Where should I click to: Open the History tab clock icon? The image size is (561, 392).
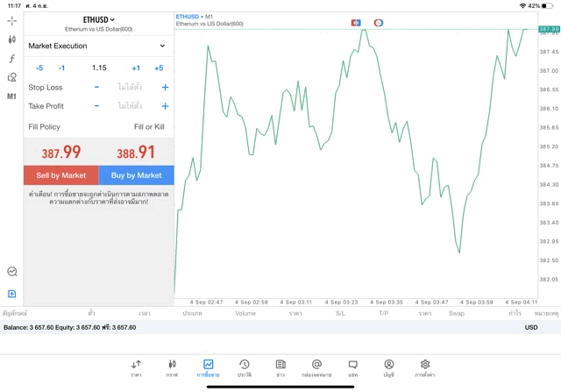click(244, 367)
